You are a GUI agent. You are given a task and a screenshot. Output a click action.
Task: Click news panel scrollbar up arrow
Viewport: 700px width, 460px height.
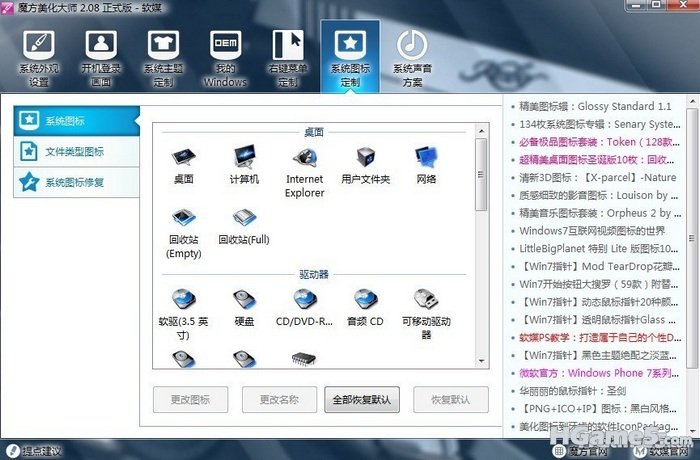(x=692, y=102)
